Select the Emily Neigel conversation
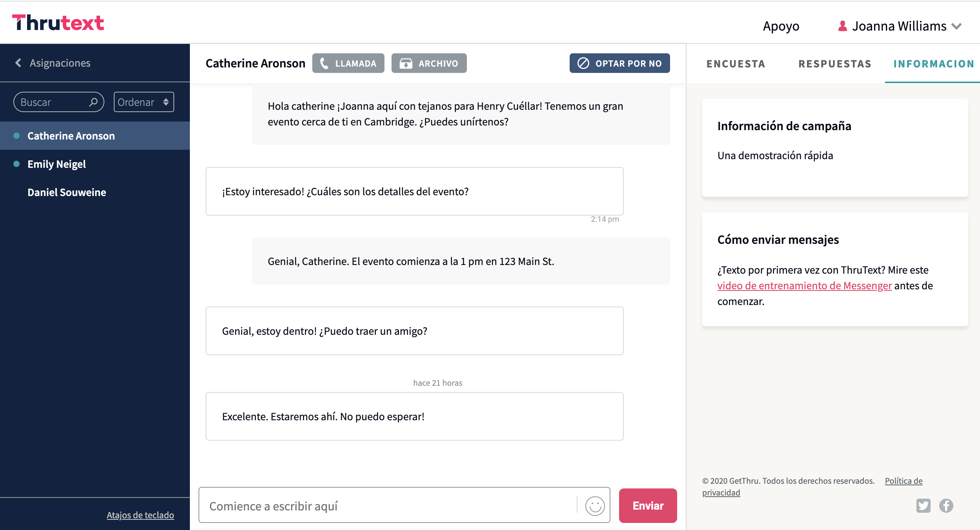Image resolution: width=980 pixels, height=530 pixels. 56,164
